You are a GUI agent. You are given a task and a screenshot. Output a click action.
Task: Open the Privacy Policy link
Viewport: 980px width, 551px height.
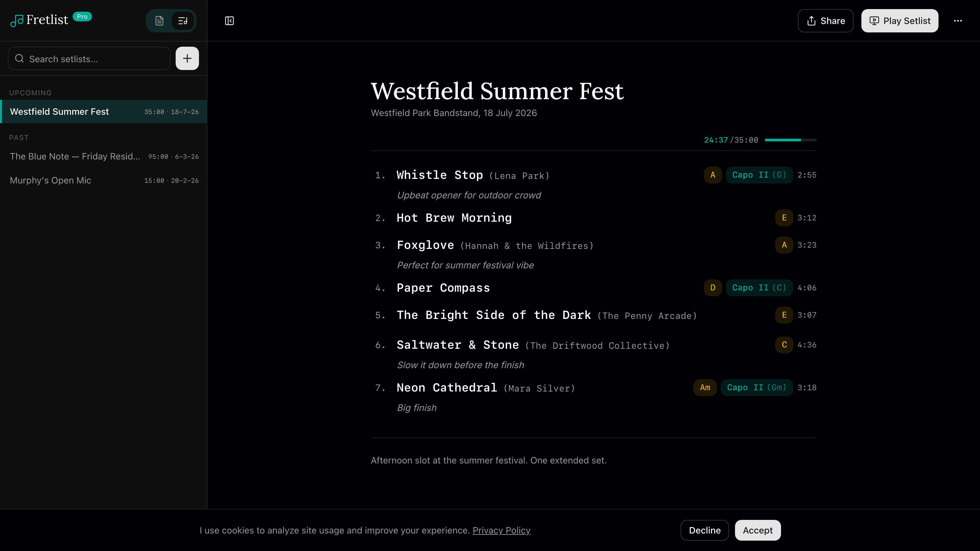[501, 530]
